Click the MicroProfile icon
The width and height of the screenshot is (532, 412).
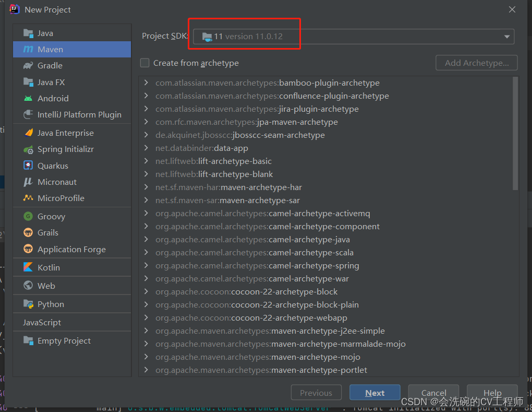[x=28, y=198]
